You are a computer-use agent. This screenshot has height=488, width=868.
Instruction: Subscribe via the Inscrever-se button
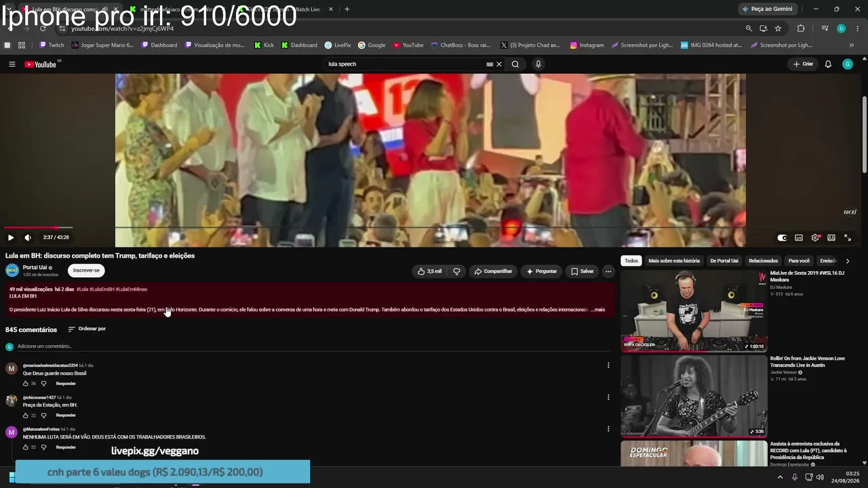point(86,270)
